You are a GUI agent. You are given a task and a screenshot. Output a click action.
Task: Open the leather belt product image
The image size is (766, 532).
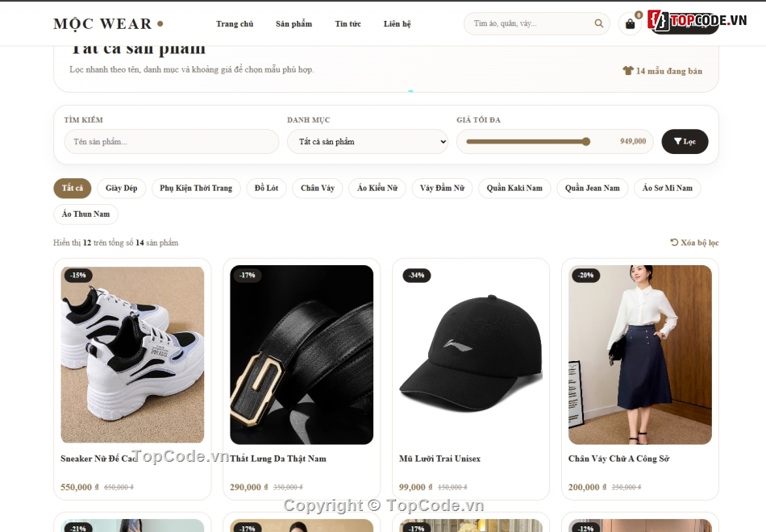(x=302, y=355)
